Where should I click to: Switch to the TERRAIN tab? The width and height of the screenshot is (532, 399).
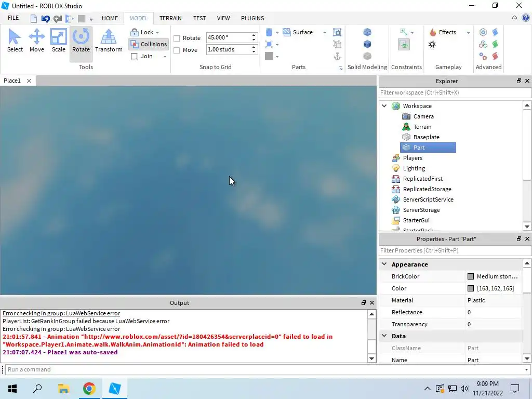[x=170, y=18]
